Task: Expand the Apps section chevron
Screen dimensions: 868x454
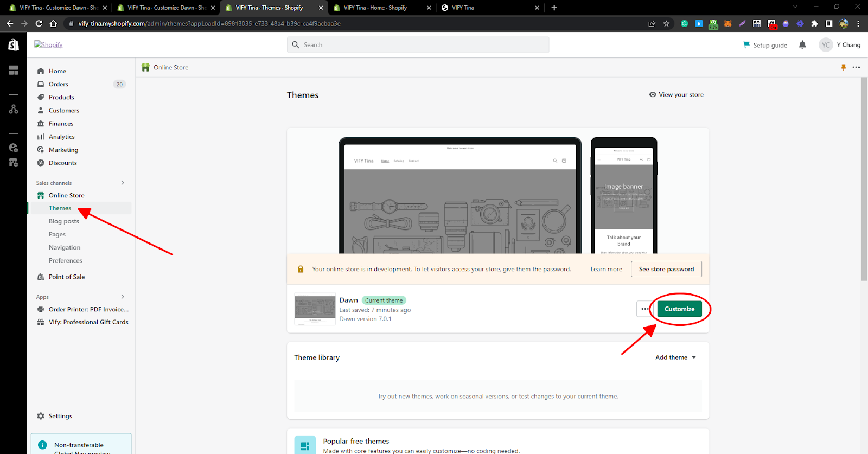Action: pyautogui.click(x=123, y=297)
